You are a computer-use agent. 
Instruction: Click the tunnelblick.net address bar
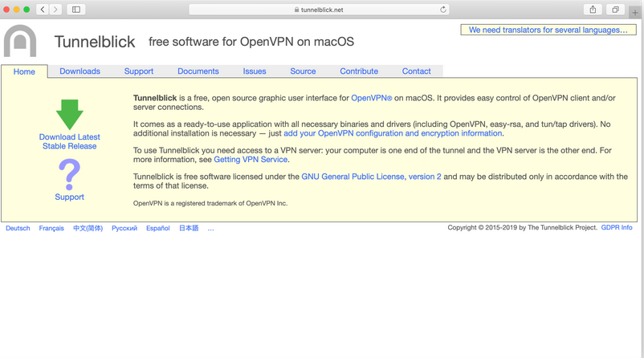pos(320,10)
